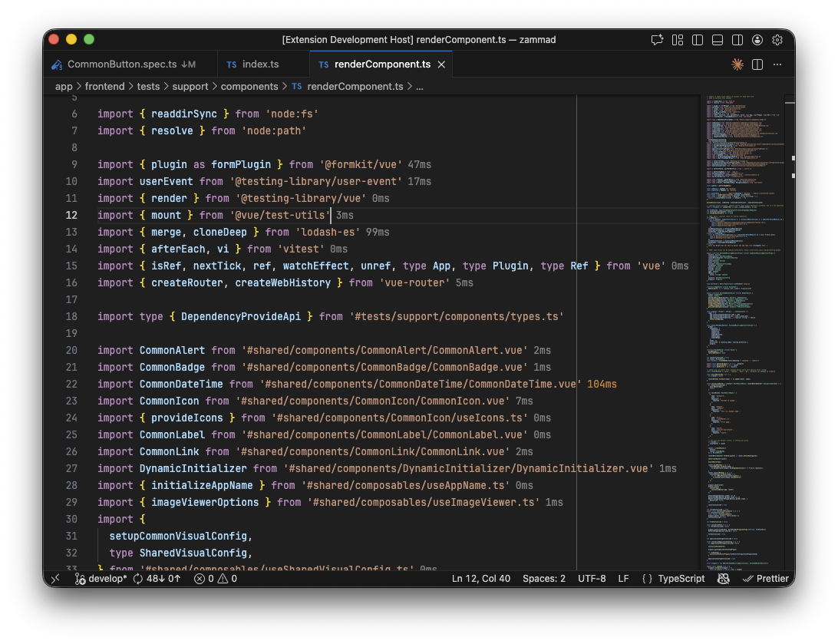Viewport: 838px width, 644px height.
Task: Click 'provideIcons' on line 24
Action: point(187,418)
